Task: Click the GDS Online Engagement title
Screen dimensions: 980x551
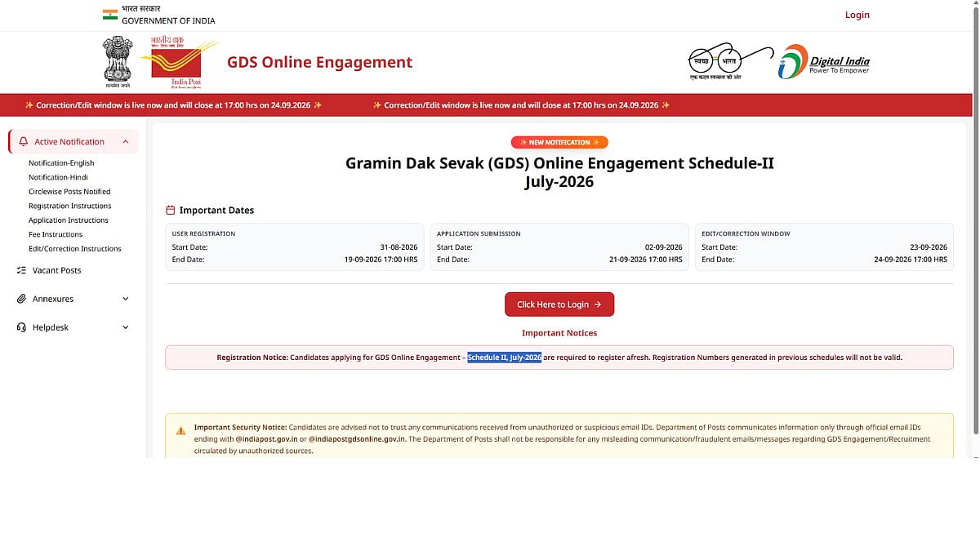Action: click(x=319, y=62)
